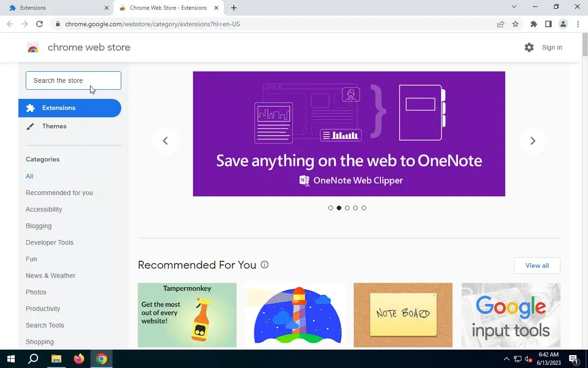
Task: Open the Note Board extension card
Action: [403, 315]
